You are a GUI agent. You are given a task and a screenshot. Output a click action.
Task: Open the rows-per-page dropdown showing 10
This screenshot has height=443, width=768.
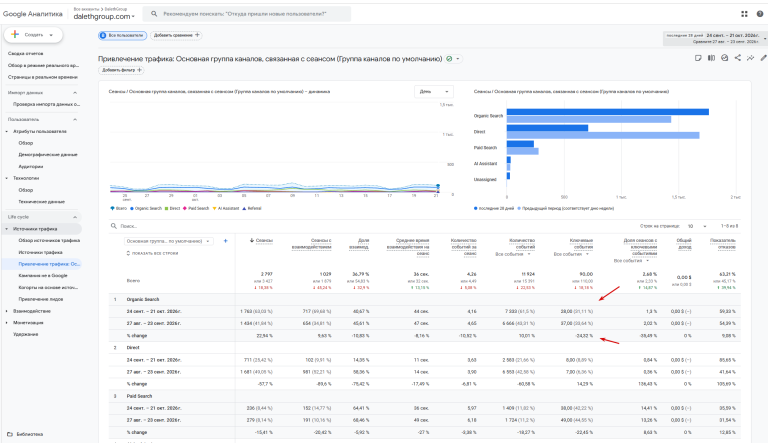pyautogui.click(x=697, y=226)
